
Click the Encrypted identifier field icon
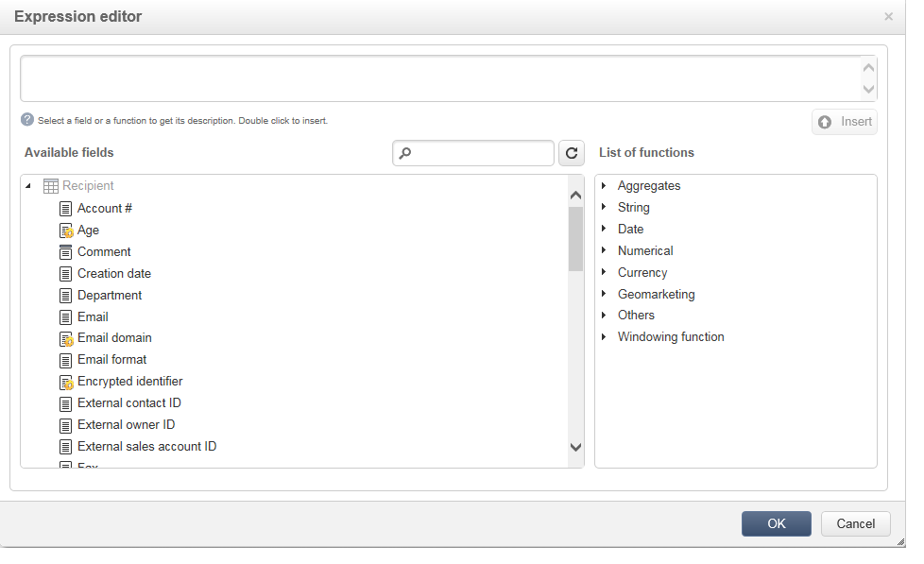point(66,382)
